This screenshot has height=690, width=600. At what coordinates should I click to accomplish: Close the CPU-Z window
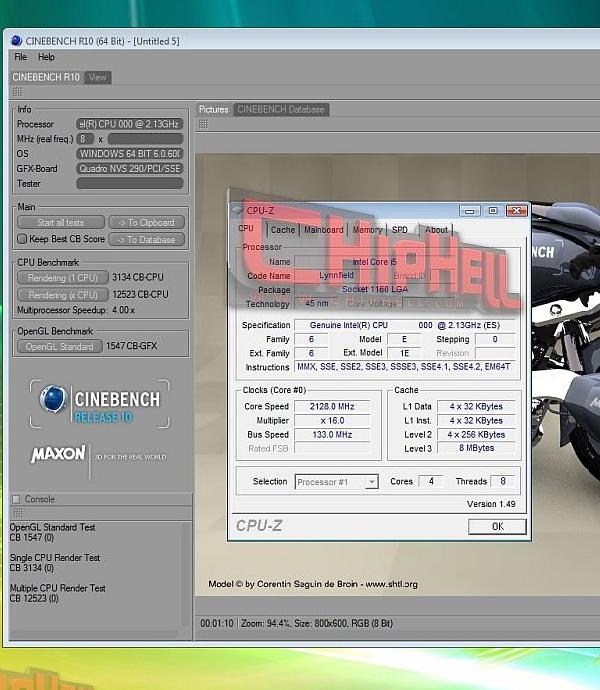pyautogui.click(x=517, y=211)
